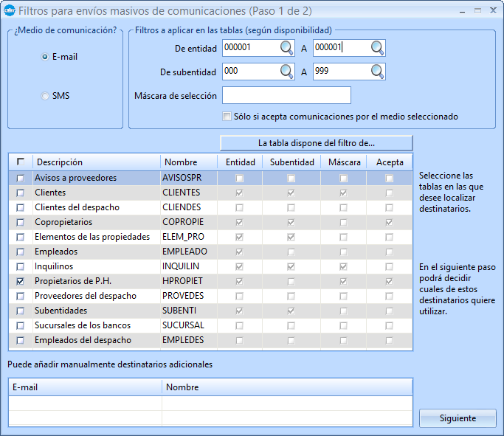Open lookup for subentidad 999 field
Image resolution: width=504 pixels, height=436 pixels.
click(377, 72)
